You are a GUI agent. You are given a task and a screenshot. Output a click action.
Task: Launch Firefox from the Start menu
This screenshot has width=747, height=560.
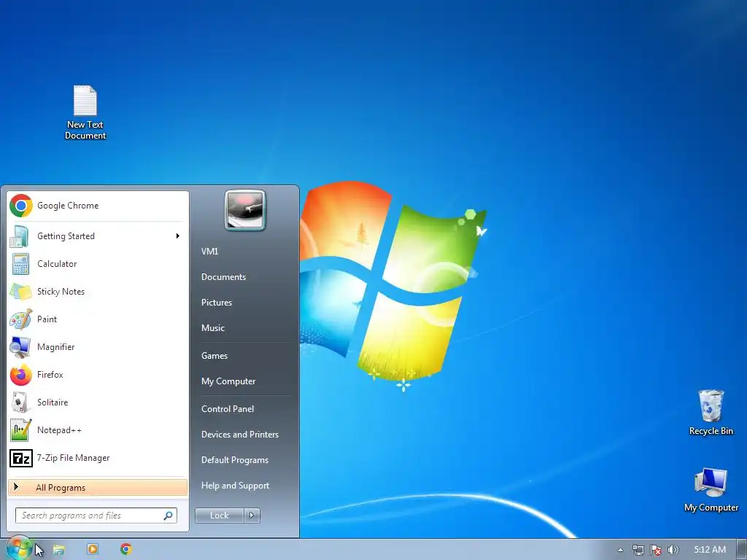[x=97, y=375]
